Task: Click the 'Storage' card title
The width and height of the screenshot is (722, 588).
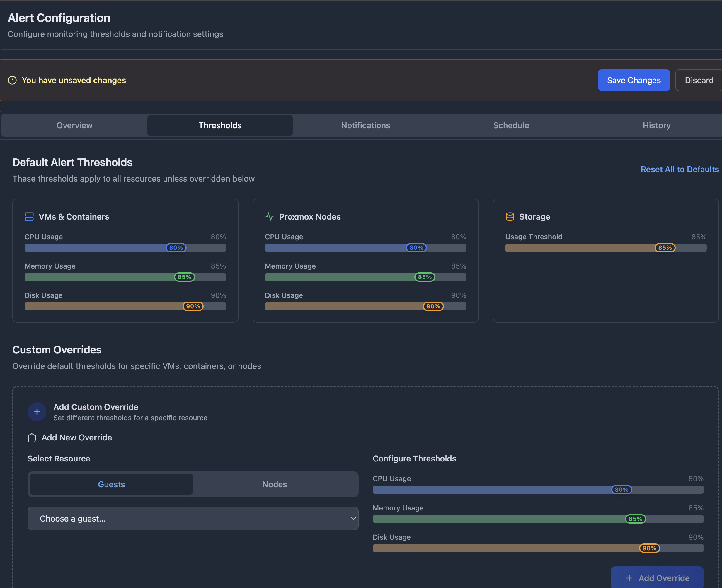Action: click(x=534, y=217)
